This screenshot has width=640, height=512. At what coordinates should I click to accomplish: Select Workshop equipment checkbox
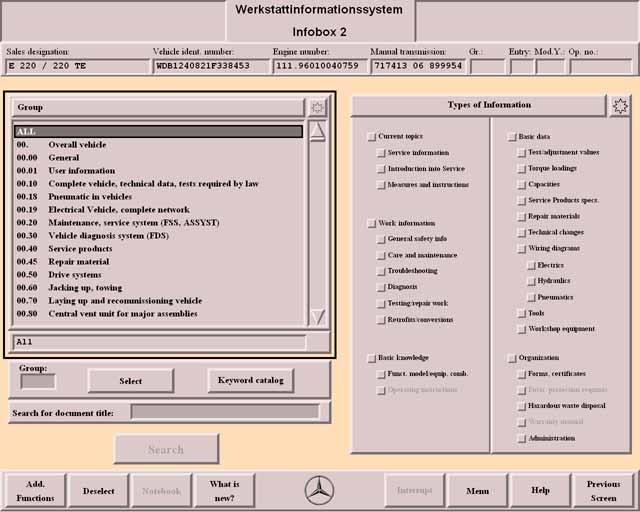pos(521,329)
